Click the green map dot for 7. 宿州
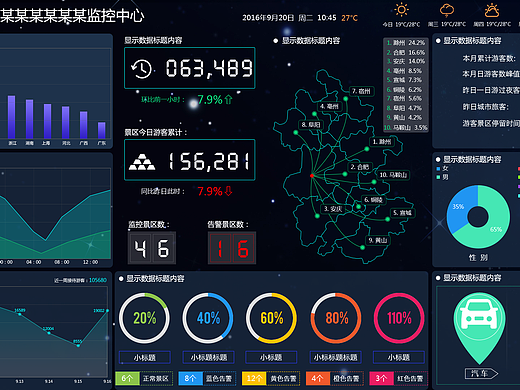This screenshot has height=390, width=520. 346,99
